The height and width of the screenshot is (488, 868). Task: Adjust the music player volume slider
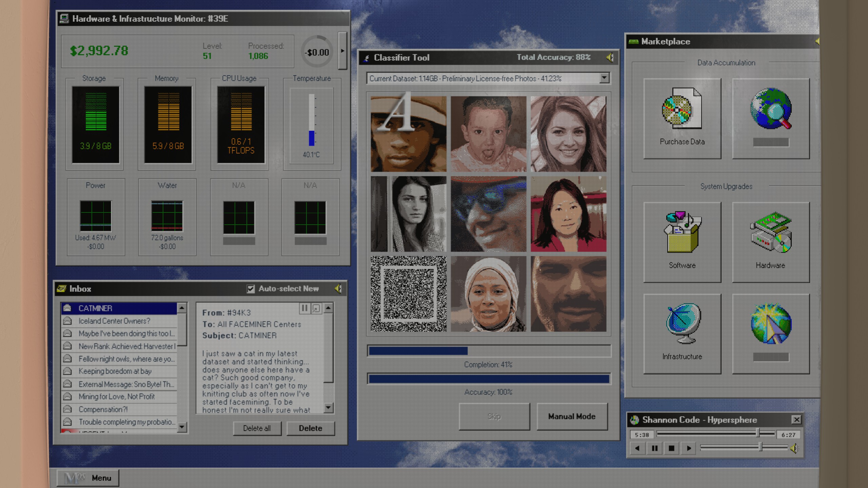coord(760,448)
